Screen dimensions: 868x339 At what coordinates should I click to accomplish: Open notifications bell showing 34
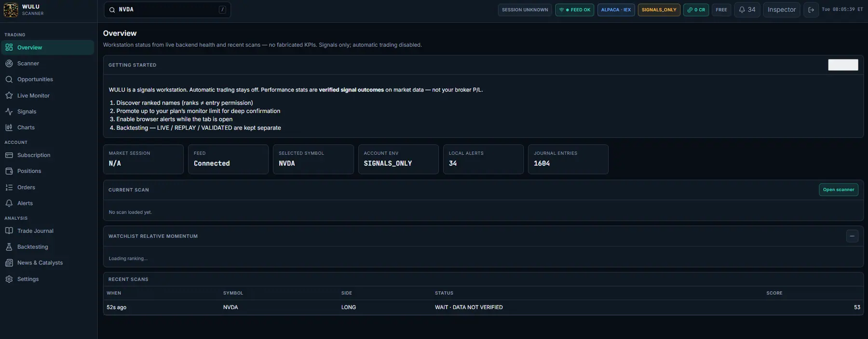pyautogui.click(x=747, y=10)
